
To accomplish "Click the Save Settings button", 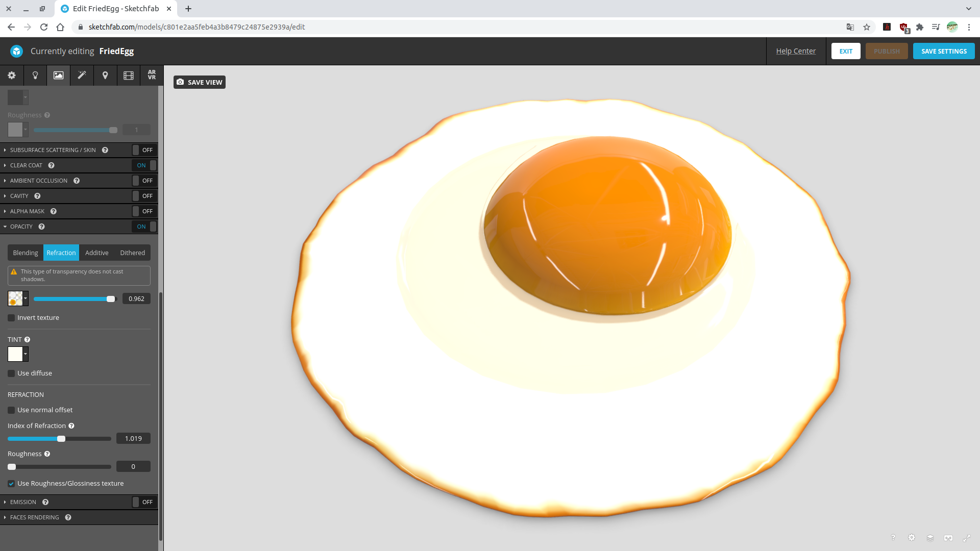I will pyautogui.click(x=943, y=51).
